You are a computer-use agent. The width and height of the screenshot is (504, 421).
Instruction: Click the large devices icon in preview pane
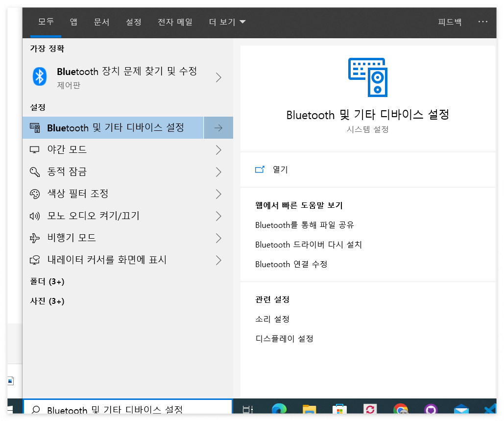coord(368,77)
